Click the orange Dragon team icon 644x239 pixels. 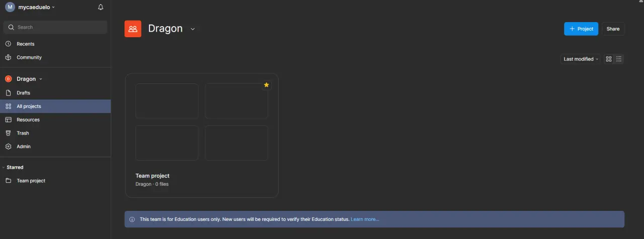pyautogui.click(x=133, y=29)
